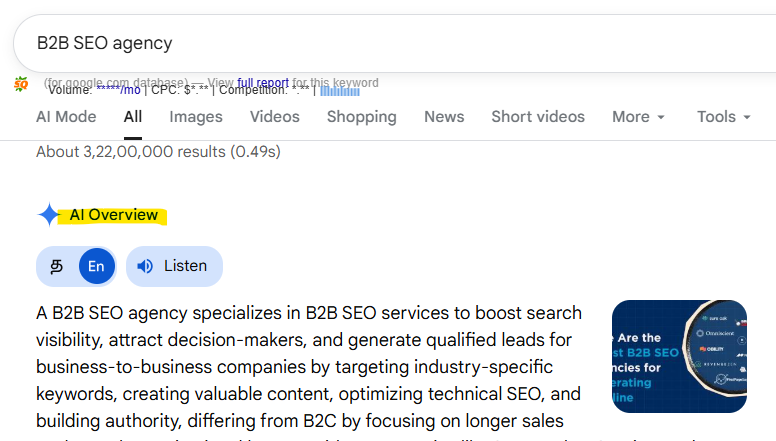This screenshot has width=776, height=441.
Task: Click the SEOquake extension logo icon
Action: click(21, 85)
